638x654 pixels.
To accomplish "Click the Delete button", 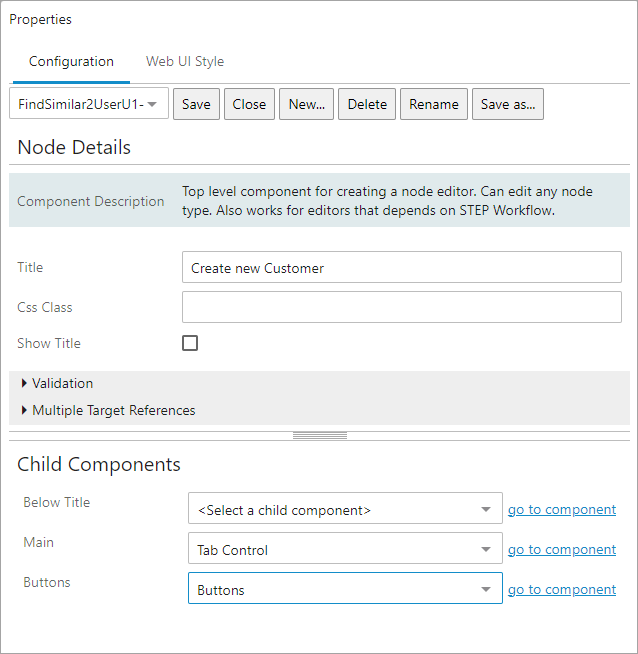I will coord(367,104).
